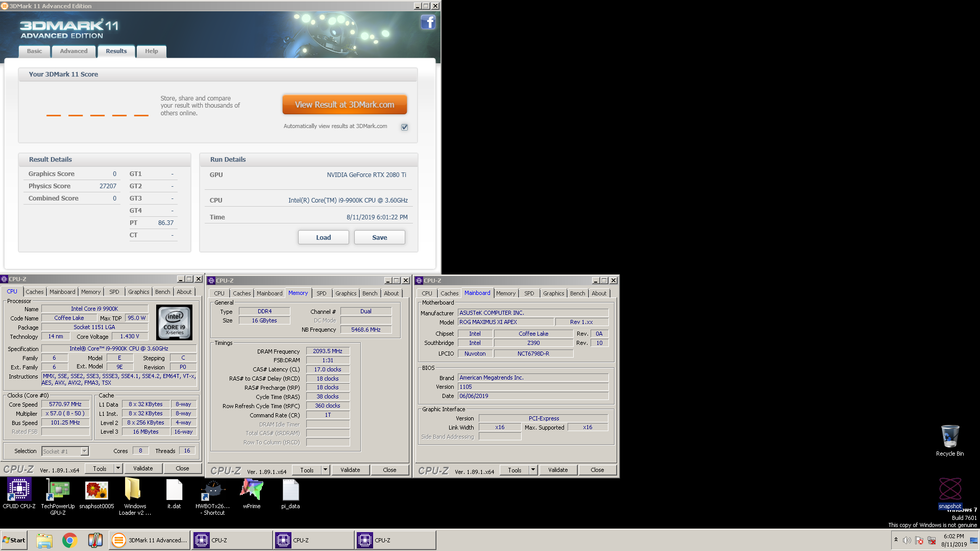Viewport: 980px width, 551px height.
Task: Open the volume speaker tray icon
Action: pos(906,540)
